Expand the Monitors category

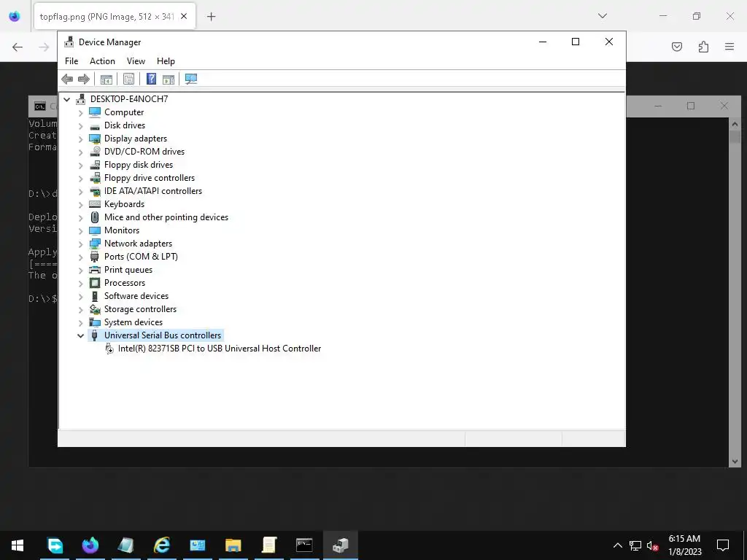click(x=80, y=231)
